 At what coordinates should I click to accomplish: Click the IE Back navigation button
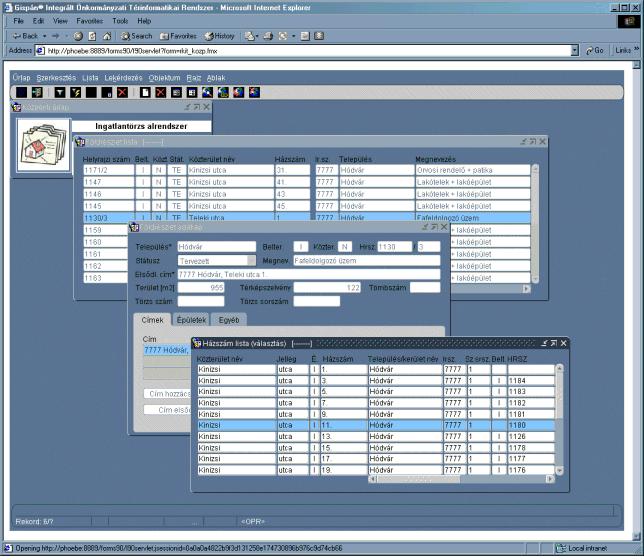pyautogui.click(x=25, y=35)
